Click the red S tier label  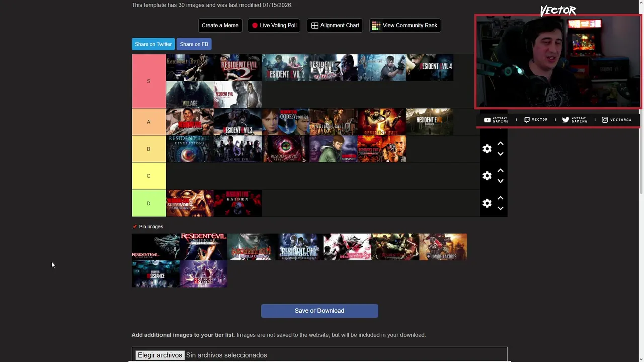coord(148,81)
